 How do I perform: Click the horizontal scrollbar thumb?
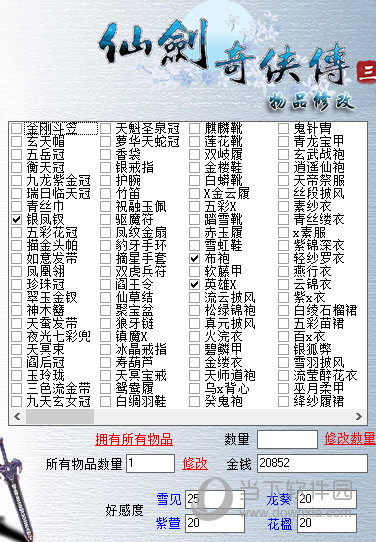point(60,417)
